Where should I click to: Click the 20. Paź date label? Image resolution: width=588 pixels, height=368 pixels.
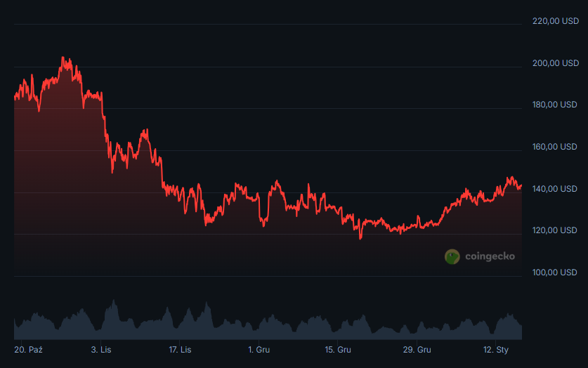(x=29, y=349)
